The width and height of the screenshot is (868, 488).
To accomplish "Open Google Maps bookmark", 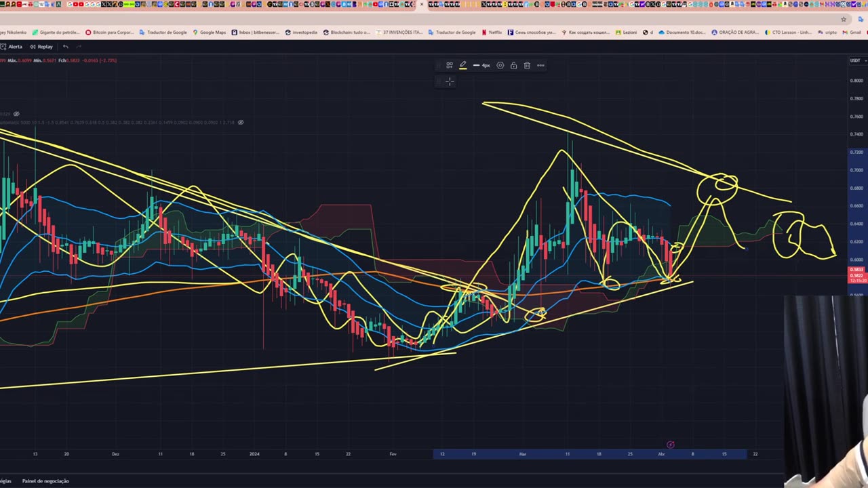I will tap(209, 33).
